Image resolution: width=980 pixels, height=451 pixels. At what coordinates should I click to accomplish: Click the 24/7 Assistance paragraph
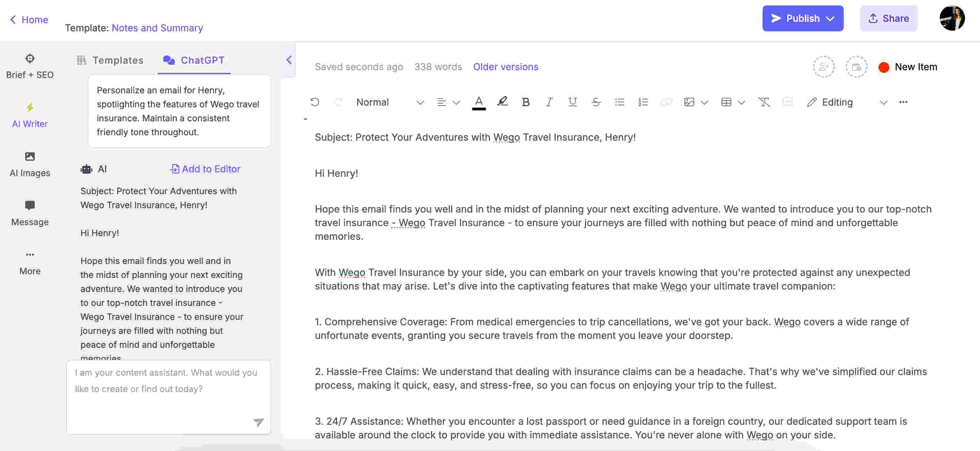point(611,428)
